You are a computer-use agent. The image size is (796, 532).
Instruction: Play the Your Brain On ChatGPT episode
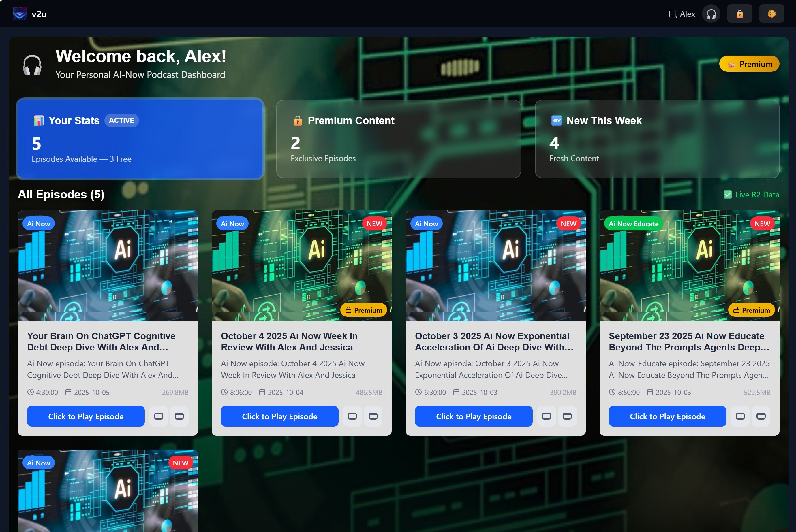point(86,416)
